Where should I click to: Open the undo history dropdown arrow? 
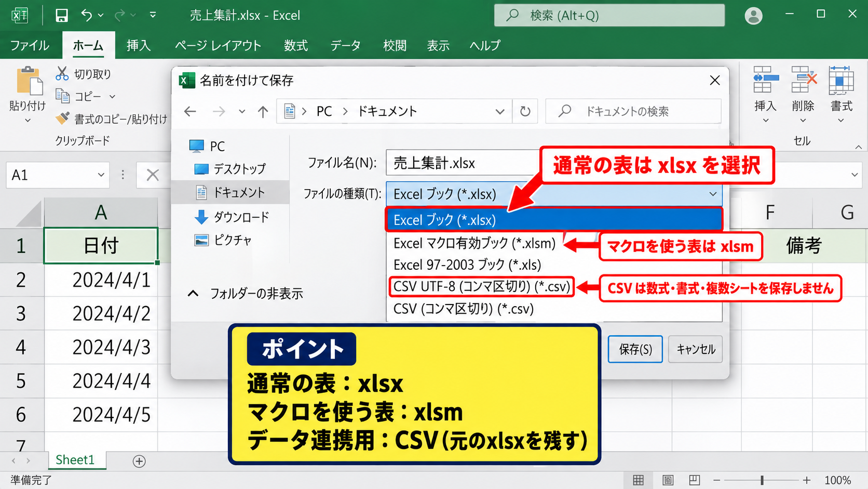(101, 16)
